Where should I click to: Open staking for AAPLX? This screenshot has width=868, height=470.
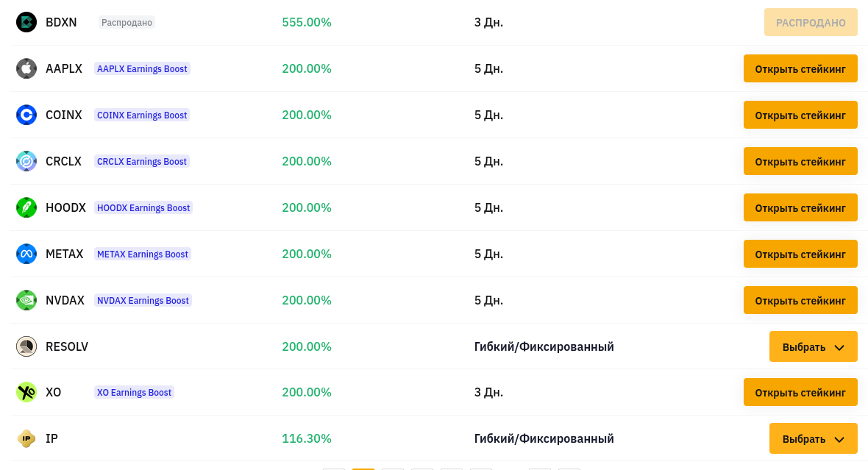[x=800, y=68]
